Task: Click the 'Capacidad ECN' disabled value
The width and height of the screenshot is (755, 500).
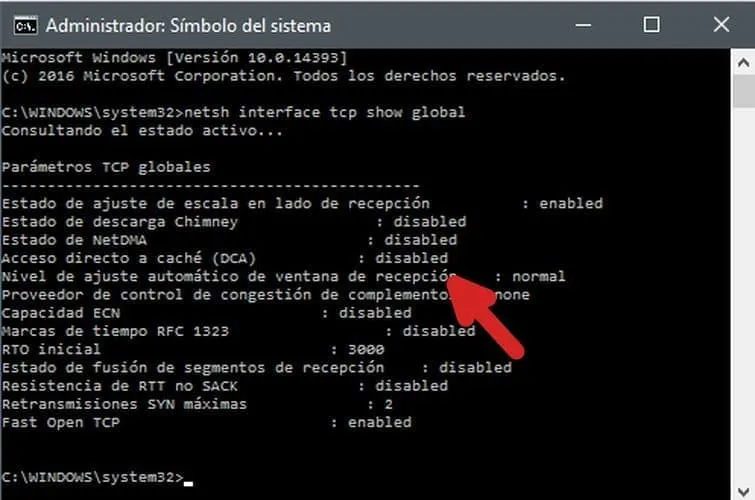Action: (x=375, y=313)
